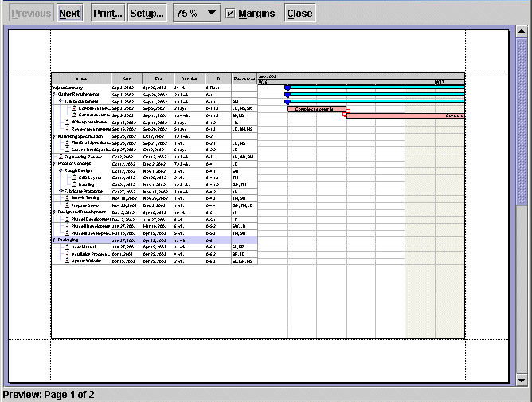Collapse the Gather Requirements task group

[x=53, y=94]
